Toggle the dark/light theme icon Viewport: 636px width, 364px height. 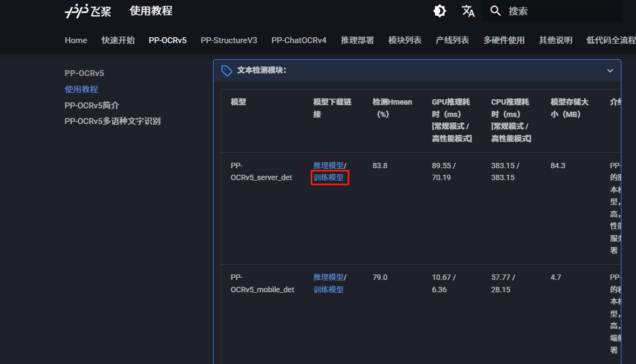pyautogui.click(x=440, y=11)
